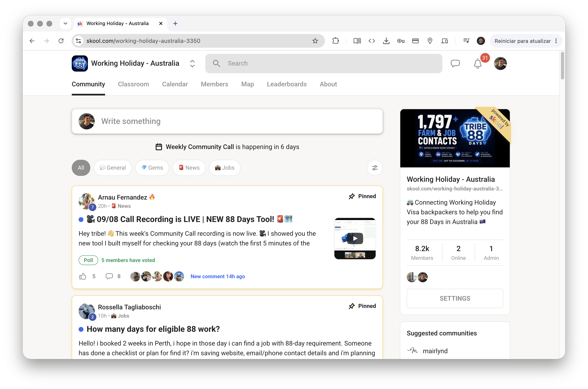Filter posts by News category
This screenshot has width=588, height=389.
[189, 168]
